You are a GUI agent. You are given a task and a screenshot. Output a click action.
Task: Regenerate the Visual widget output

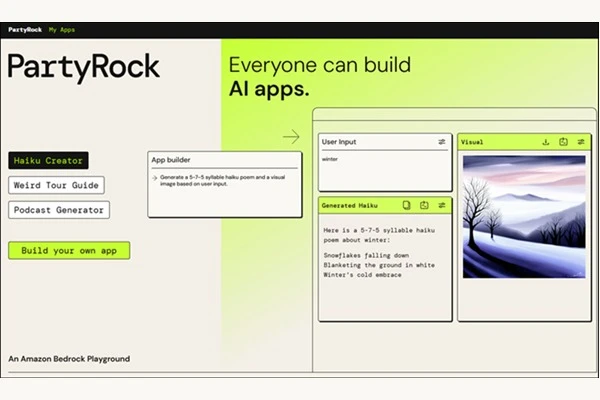(x=563, y=142)
